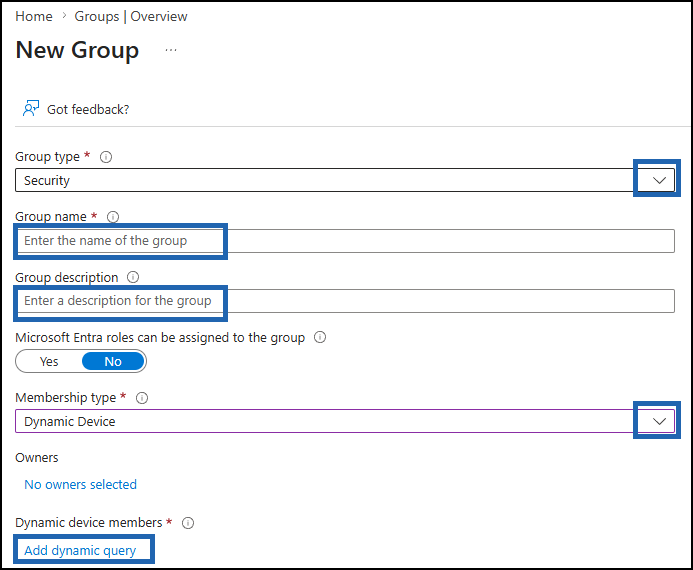Go to Home breadcrumb
Screen dimensions: 693x570
pyautogui.click(x=34, y=16)
